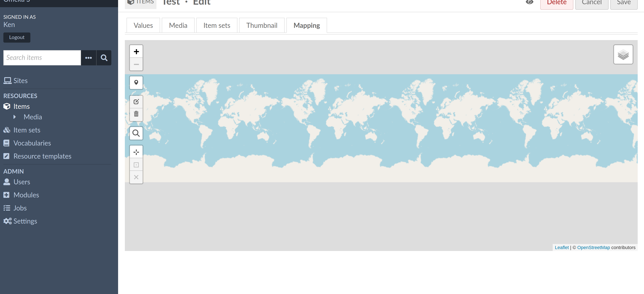Switch to the Values tab
This screenshot has width=644, height=294.
coord(143,25)
